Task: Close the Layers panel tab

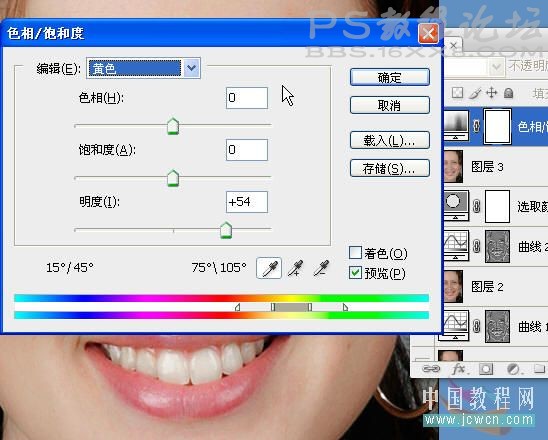Action: [x=453, y=45]
